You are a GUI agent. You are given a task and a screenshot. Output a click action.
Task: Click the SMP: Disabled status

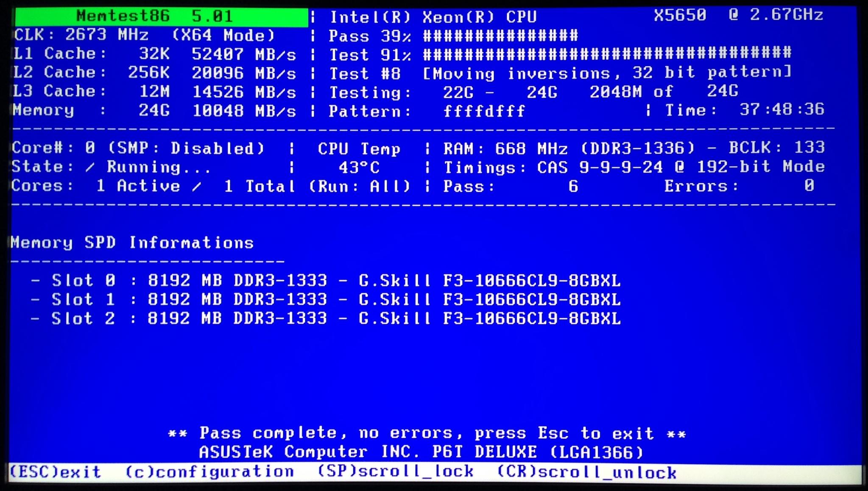click(187, 148)
